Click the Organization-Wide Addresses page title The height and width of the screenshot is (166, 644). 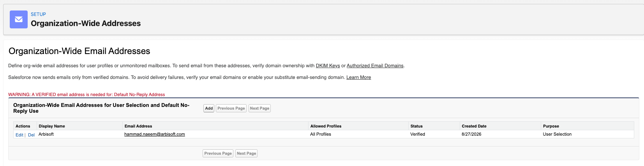[86, 23]
